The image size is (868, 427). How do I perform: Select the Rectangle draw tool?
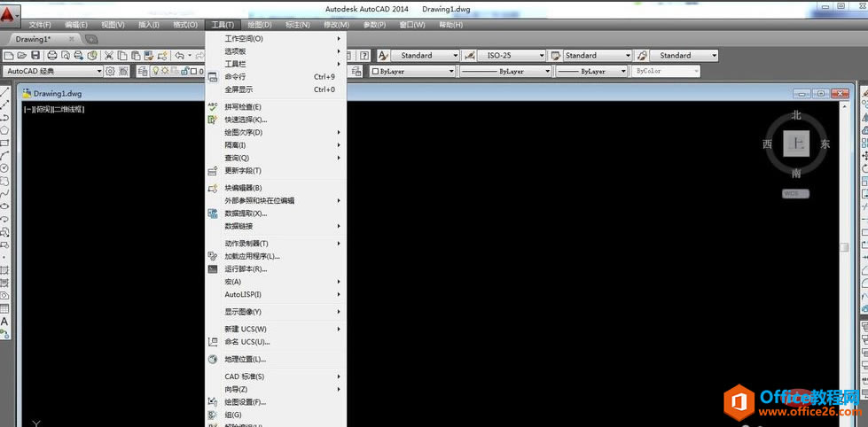coord(4,143)
